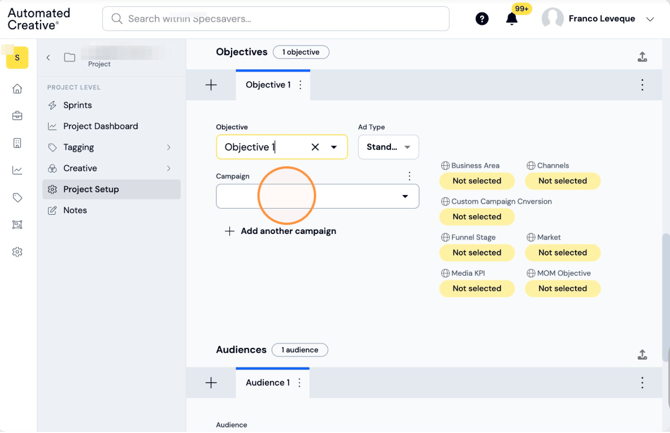Open the analytics chart sidebar icon
The image size is (670, 433).
[x=17, y=170]
